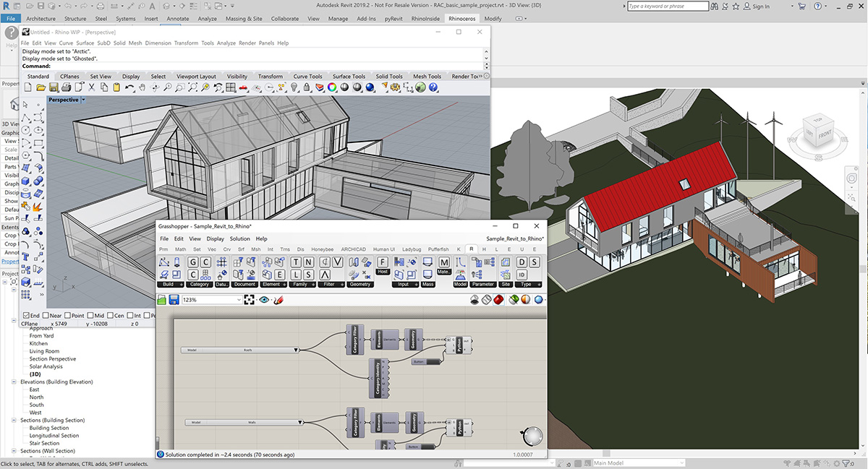This screenshot has width=868, height=469.
Task: Click the M Material component icon in Grasshopper
Action: (x=444, y=262)
